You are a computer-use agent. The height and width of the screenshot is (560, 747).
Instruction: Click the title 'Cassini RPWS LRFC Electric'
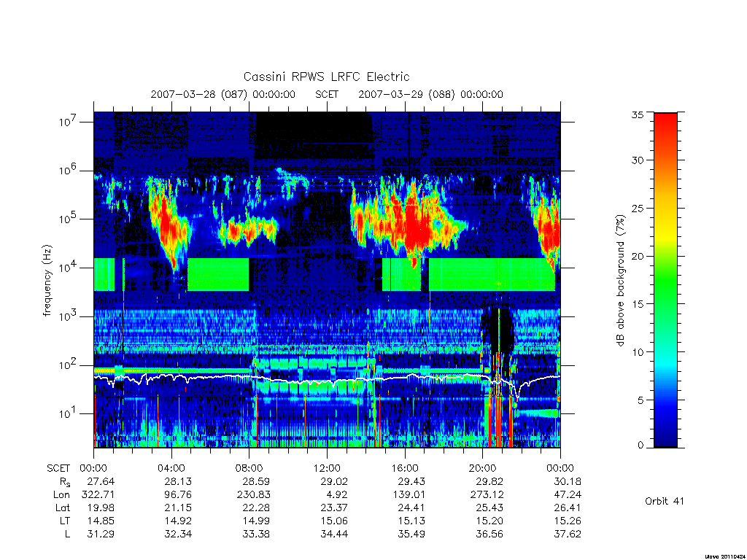point(326,77)
